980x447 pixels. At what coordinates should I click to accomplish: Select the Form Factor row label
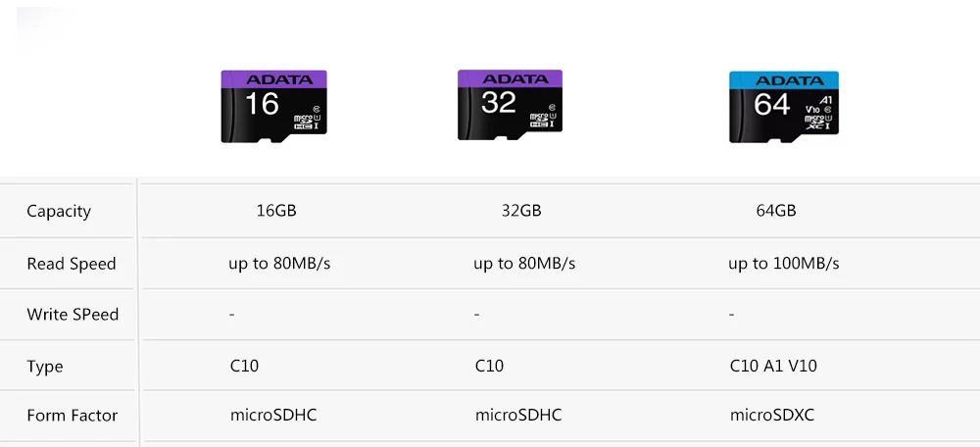pyautogui.click(x=73, y=416)
